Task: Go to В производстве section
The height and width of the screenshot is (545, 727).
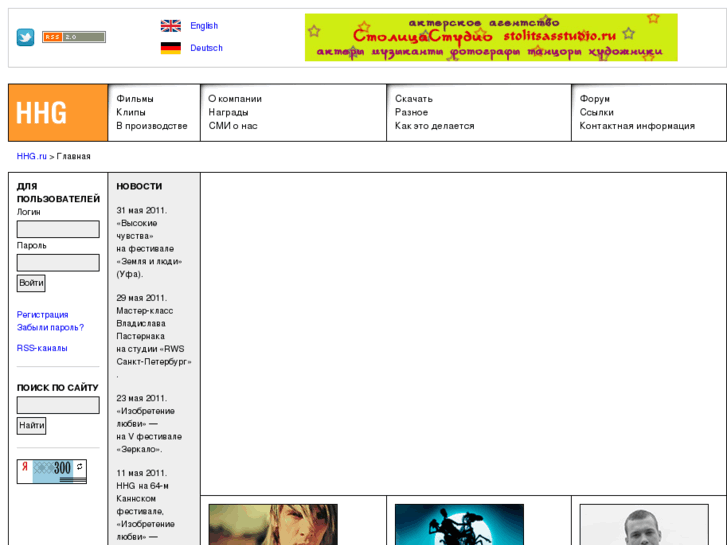Action: [152, 126]
